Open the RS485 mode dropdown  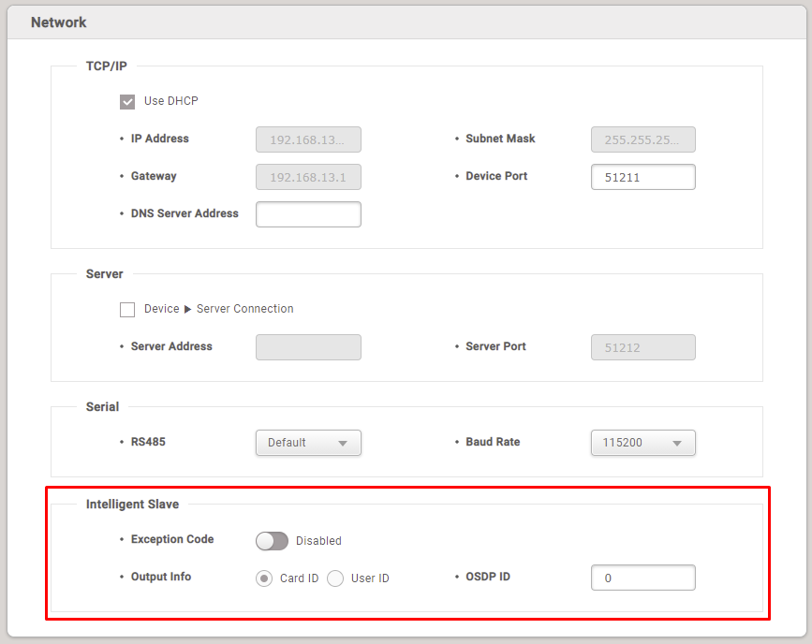click(x=308, y=443)
